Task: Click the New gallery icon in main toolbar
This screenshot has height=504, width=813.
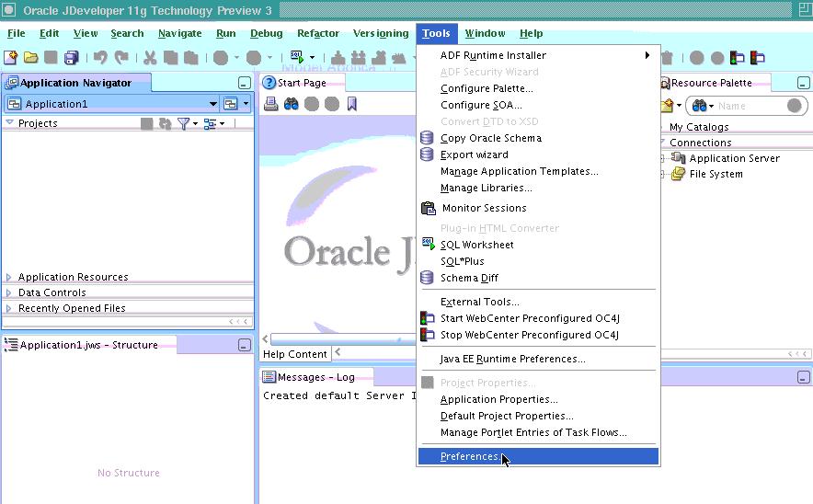Action: point(10,58)
